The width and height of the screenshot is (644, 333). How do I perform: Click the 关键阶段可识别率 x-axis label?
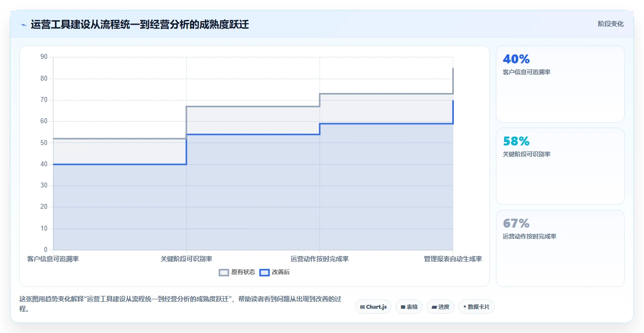pos(186,259)
